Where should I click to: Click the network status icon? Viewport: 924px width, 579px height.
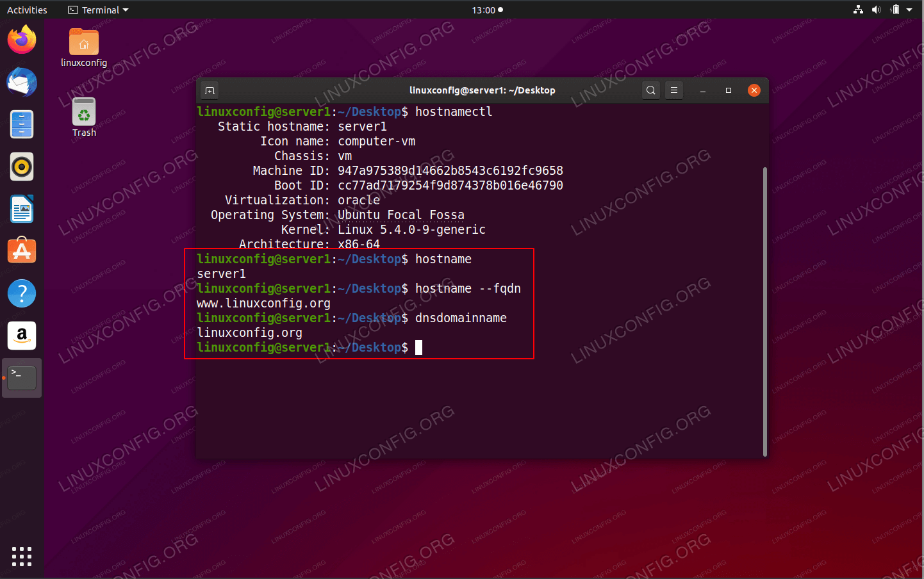(x=857, y=10)
